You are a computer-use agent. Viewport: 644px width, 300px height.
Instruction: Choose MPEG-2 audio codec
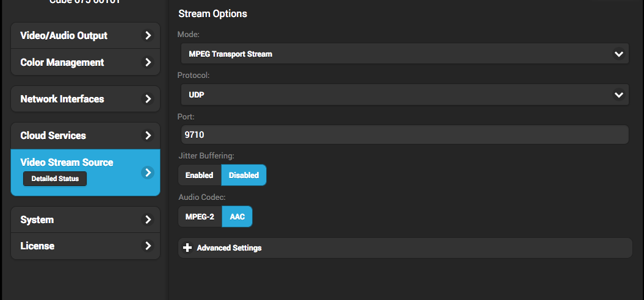pos(200,216)
